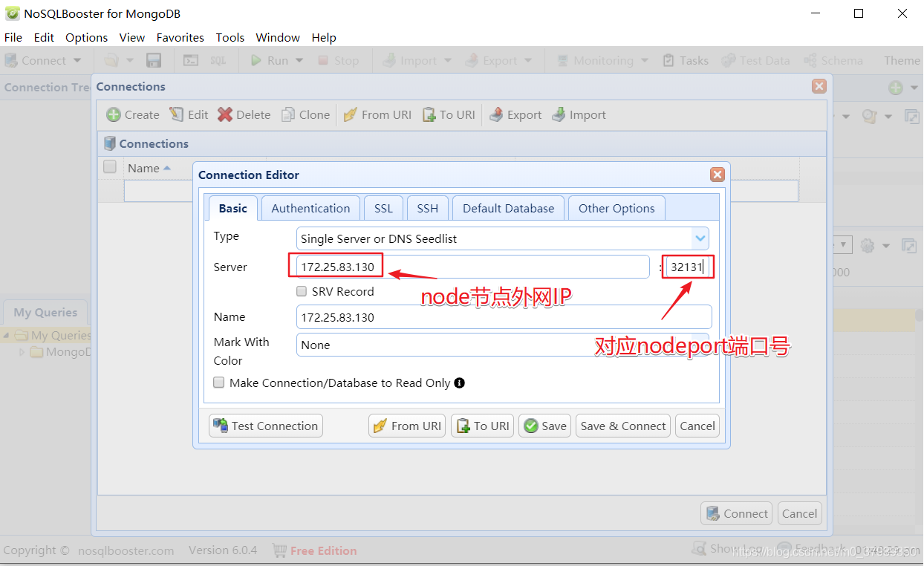Toggle the select-all checkbox in connections list
This screenshot has width=924, height=566.
pyautogui.click(x=110, y=167)
